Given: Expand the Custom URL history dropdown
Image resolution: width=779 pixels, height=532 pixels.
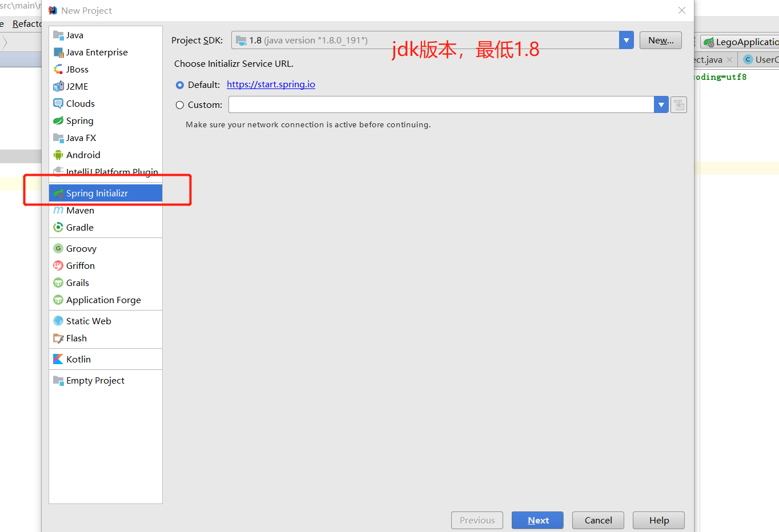Looking at the screenshot, I should 661,105.
